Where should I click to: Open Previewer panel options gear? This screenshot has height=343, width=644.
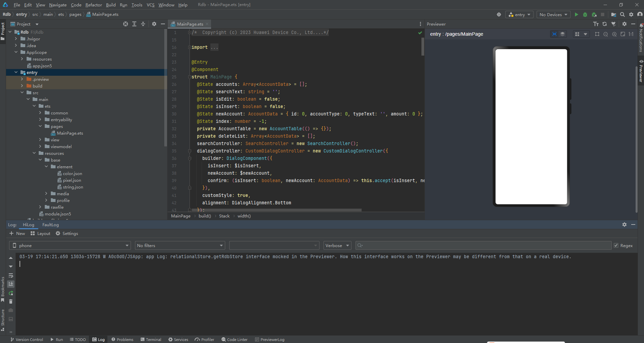[624, 24]
